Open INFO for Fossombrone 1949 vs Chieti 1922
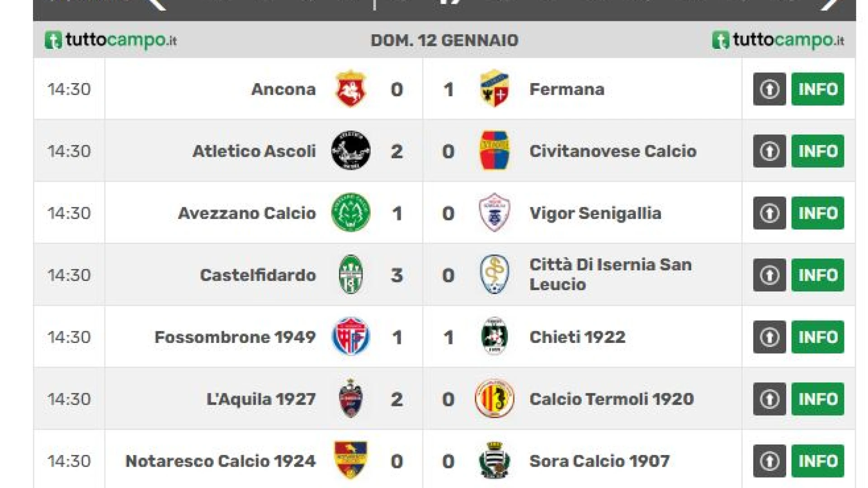 click(x=817, y=337)
